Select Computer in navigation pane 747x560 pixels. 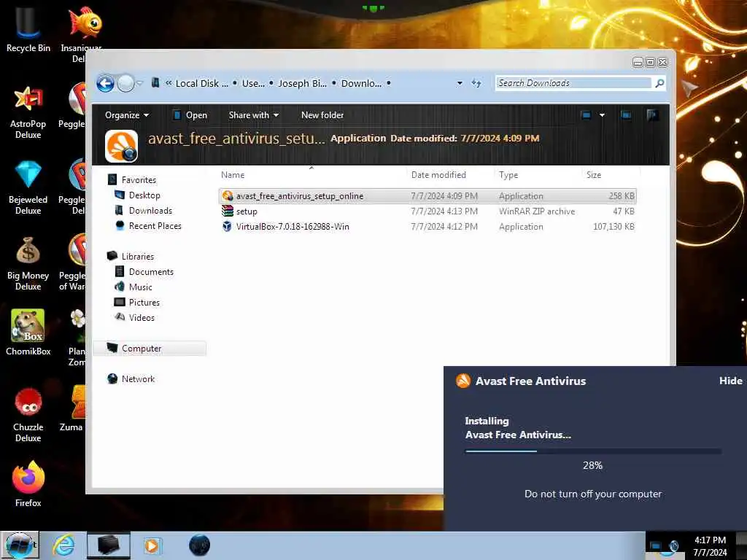point(150,348)
